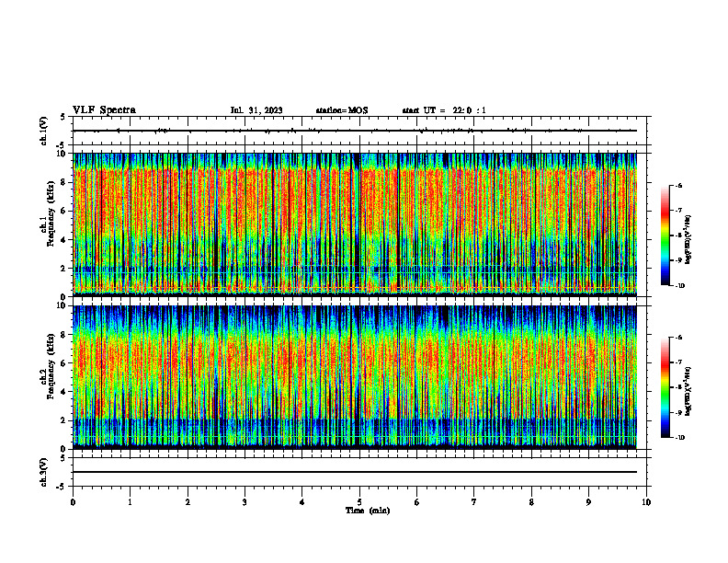The height and width of the screenshot is (563, 728).
Task: Select the date text "Jul. 31, 2023"
Action: pyautogui.click(x=256, y=110)
